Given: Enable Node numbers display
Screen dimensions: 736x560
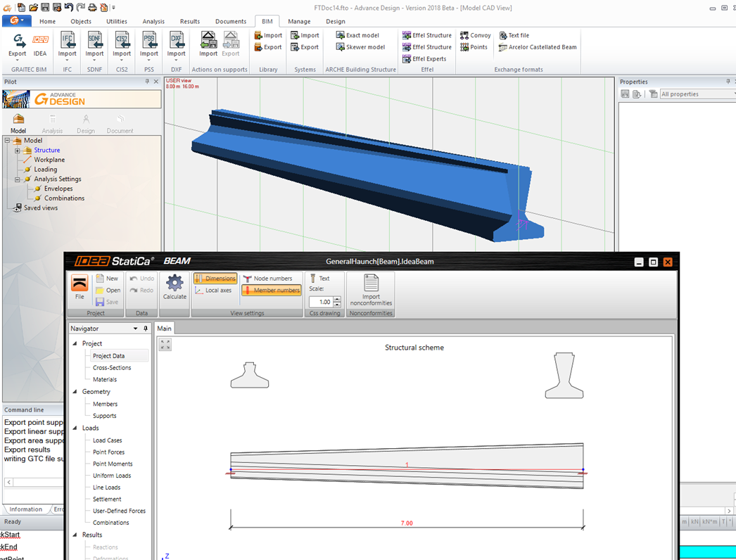Looking at the screenshot, I should click(x=267, y=279).
